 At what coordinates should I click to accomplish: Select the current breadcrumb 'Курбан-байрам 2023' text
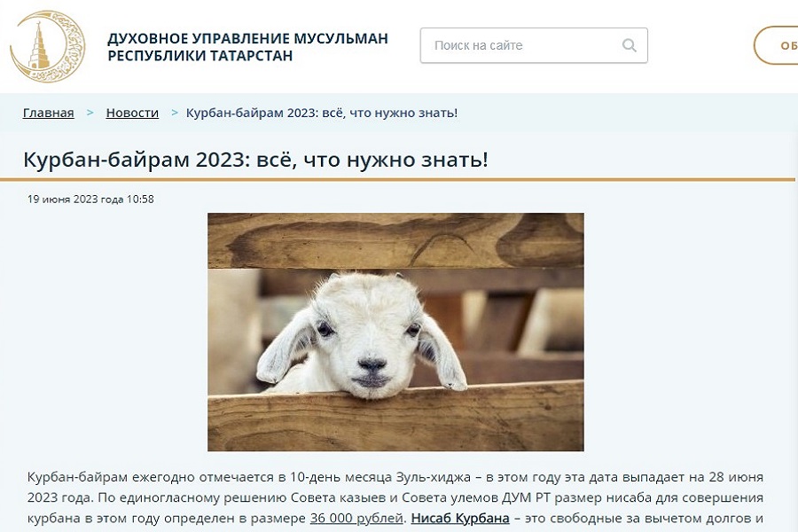[x=321, y=113]
